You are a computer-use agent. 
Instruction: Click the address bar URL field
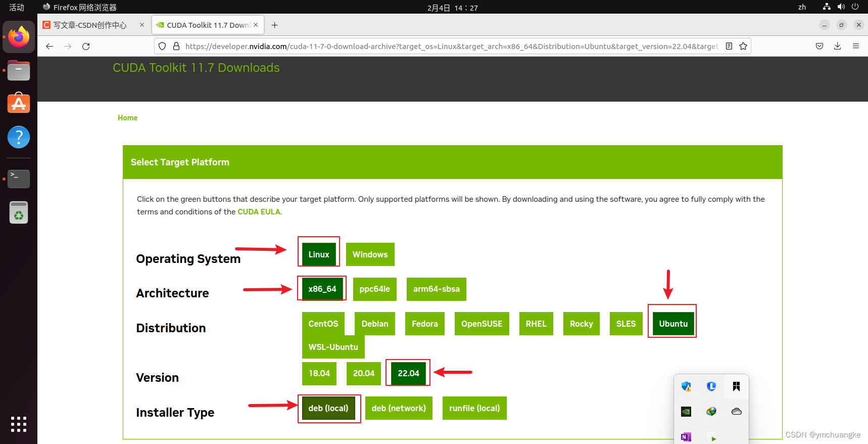(452, 46)
